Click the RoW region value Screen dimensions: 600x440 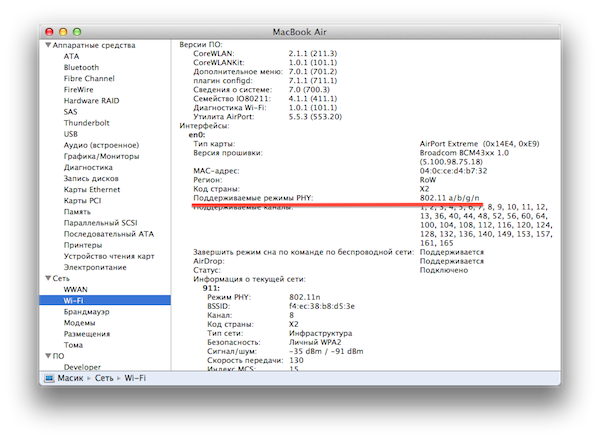428,180
